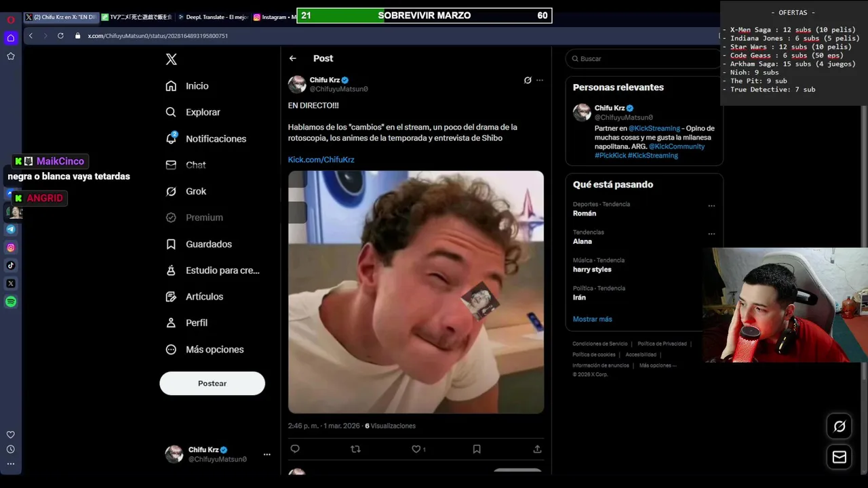Click the @KickCommunity mention in the bio

click(677, 146)
